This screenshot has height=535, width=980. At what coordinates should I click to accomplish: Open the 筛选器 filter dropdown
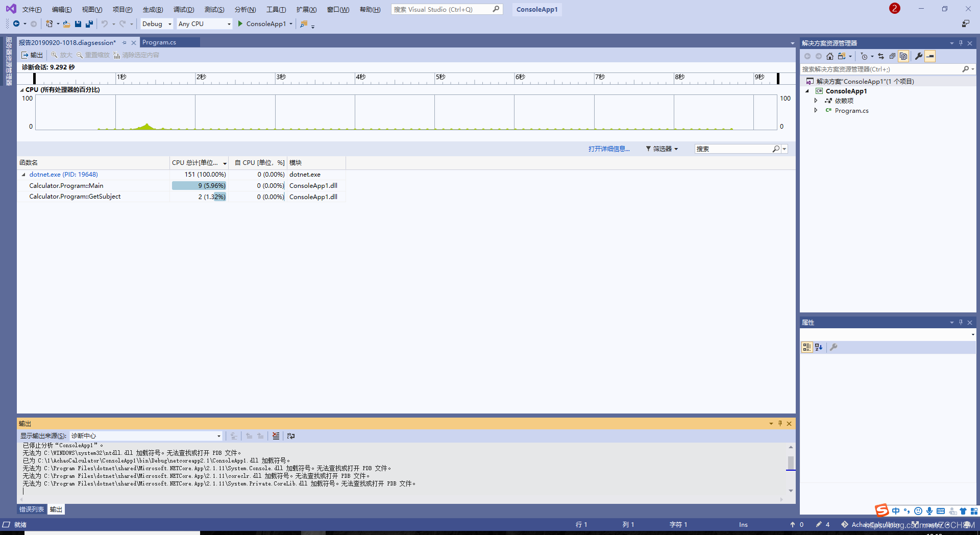tap(661, 149)
